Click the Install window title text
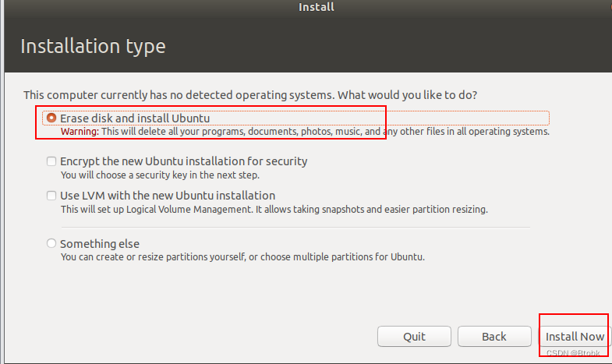612x364 pixels. tap(317, 8)
